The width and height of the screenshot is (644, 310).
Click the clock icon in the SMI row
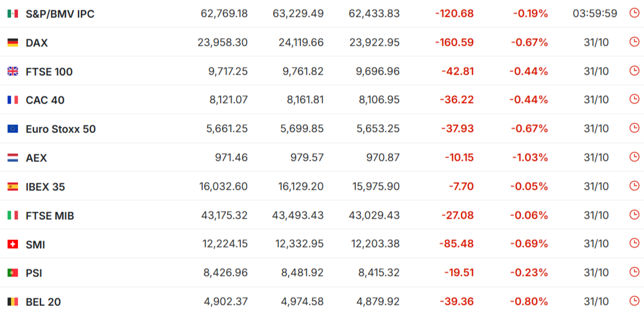[x=634, y=243]
